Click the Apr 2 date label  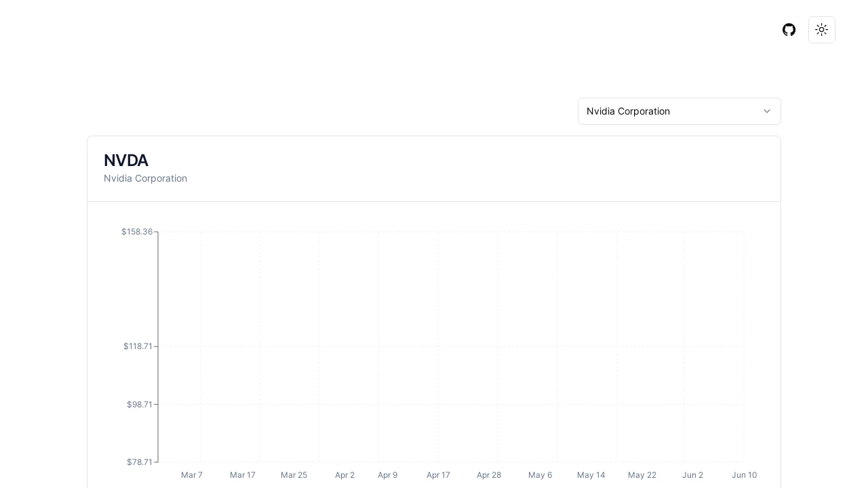point(344,475)
